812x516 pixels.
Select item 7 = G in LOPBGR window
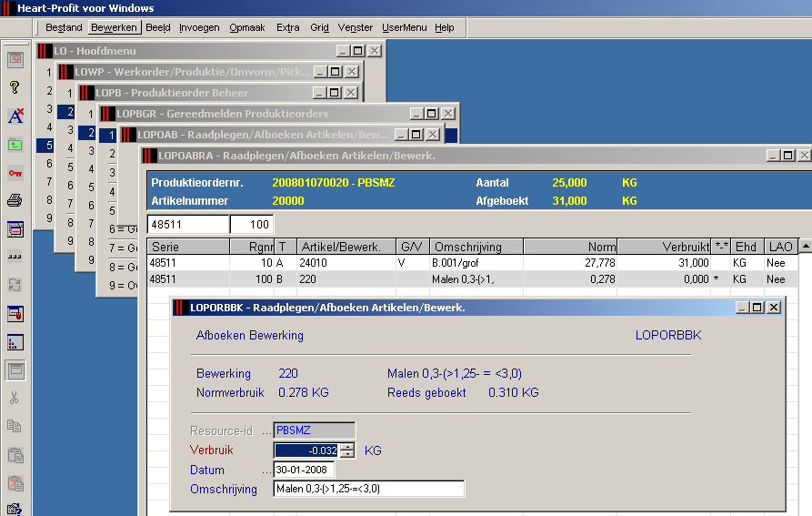point(124,248)
